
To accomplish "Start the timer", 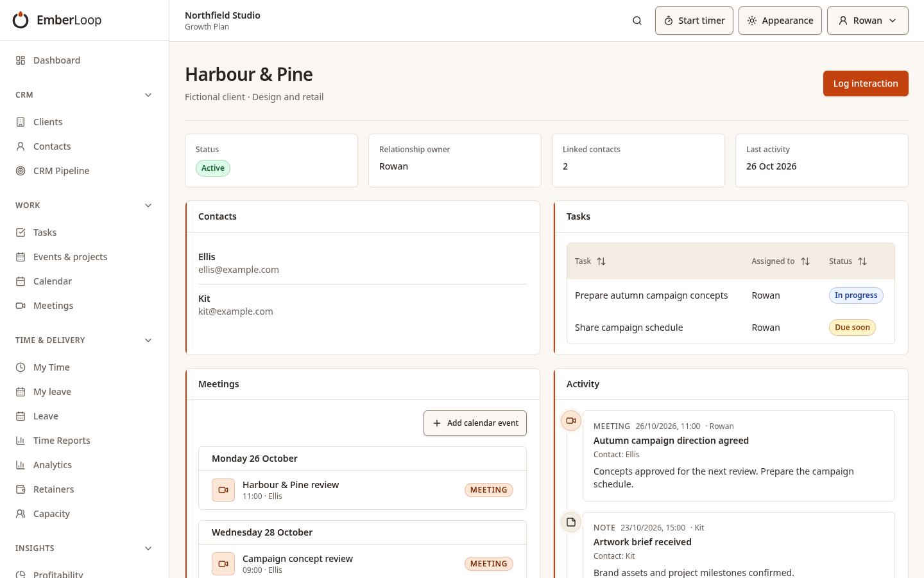I will [694, 21].
